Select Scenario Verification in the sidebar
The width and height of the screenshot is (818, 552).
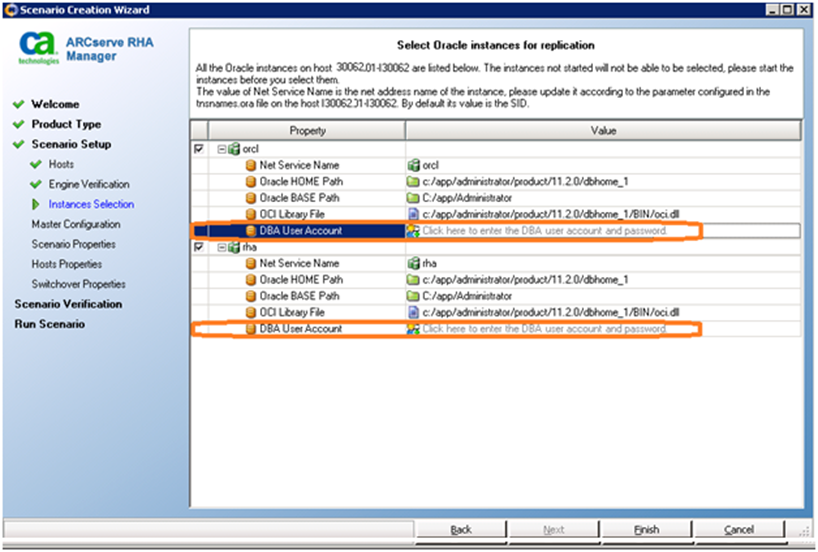pyautogui.click(x=68, y=304)
